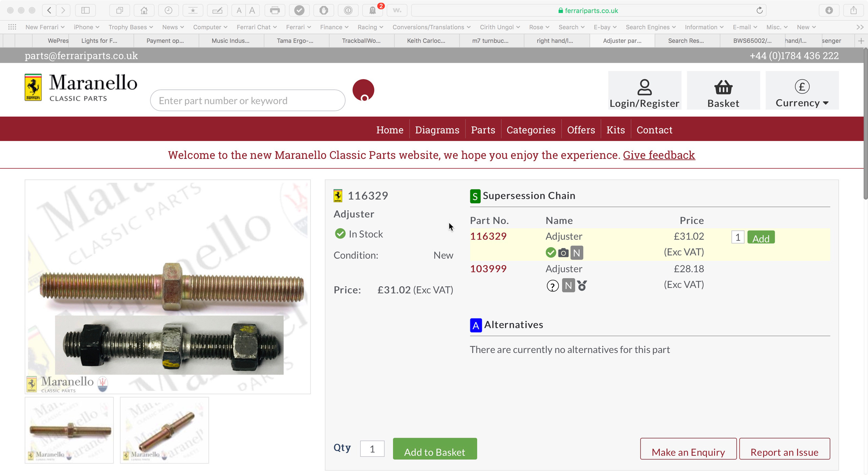Click the green S Supersession Chain icon
The width and height of the screenshot is (868, 475).
[475, 196]
